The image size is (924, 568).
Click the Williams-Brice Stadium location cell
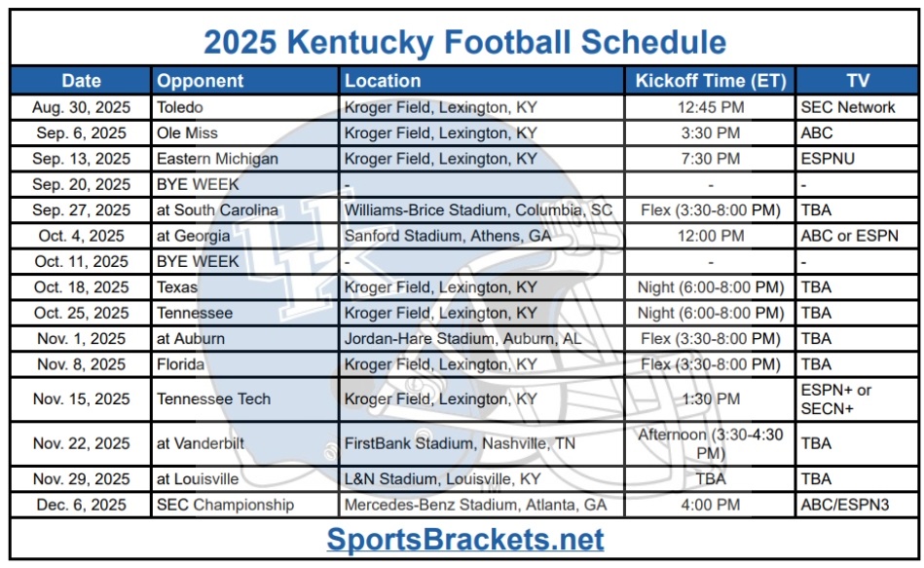[481, 210]
